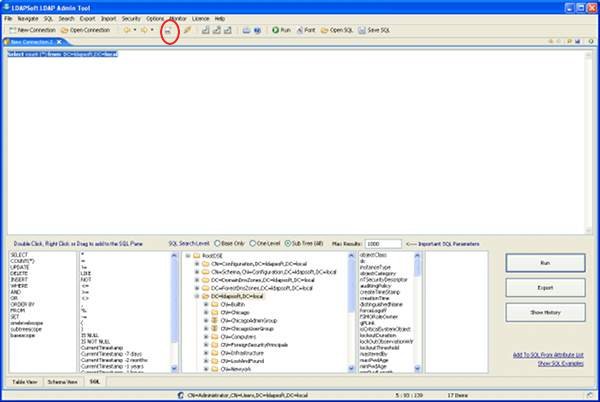
Task: Open the File menu
Action: (8, 18)
